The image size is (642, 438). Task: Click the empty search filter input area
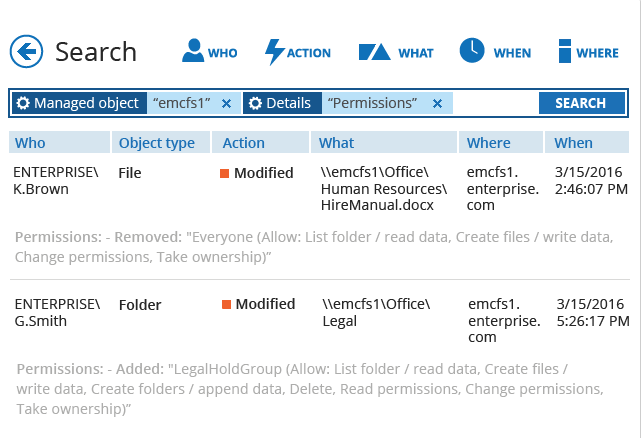point(495,103)
